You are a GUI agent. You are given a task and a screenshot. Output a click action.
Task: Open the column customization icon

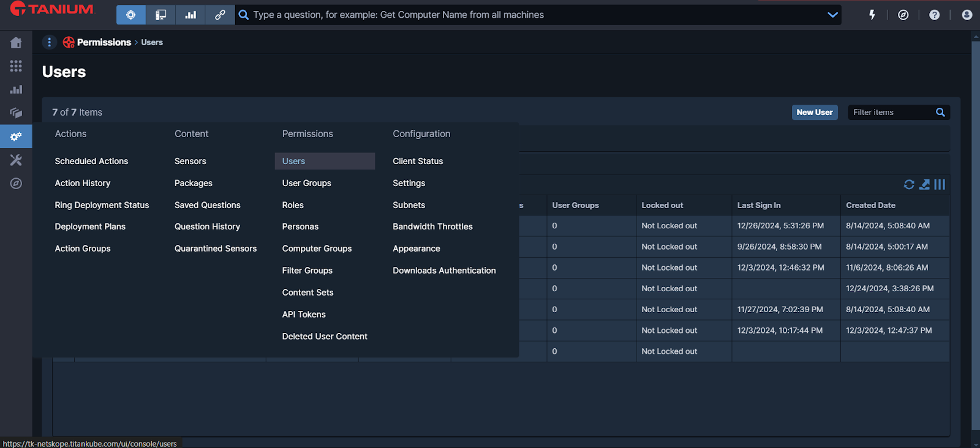[x=940, y=184]
